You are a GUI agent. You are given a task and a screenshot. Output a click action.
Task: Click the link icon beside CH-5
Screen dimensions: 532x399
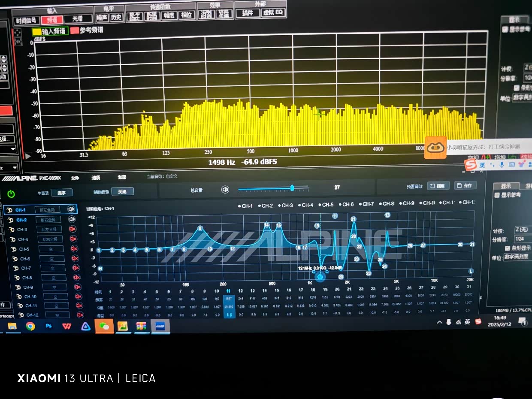tap(14, 249)
